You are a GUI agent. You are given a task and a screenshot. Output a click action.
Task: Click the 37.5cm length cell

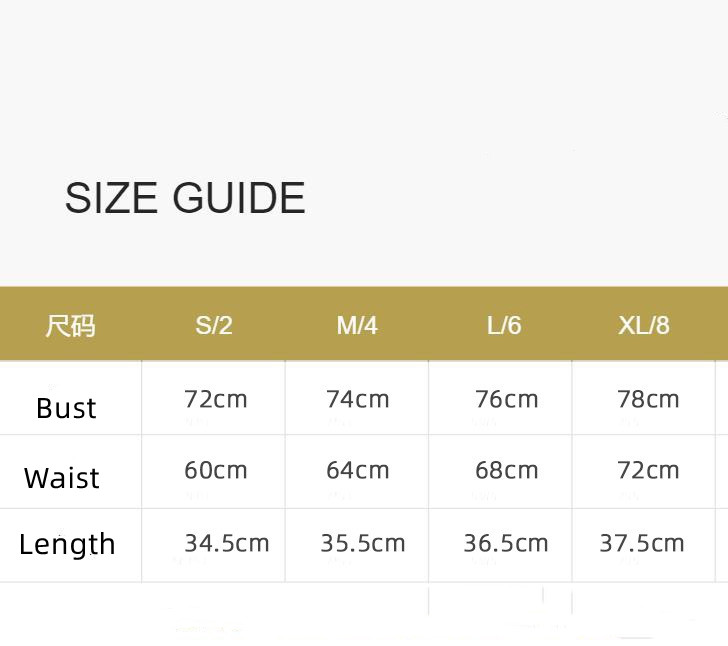pyautogui.click(x=641, y=543)
